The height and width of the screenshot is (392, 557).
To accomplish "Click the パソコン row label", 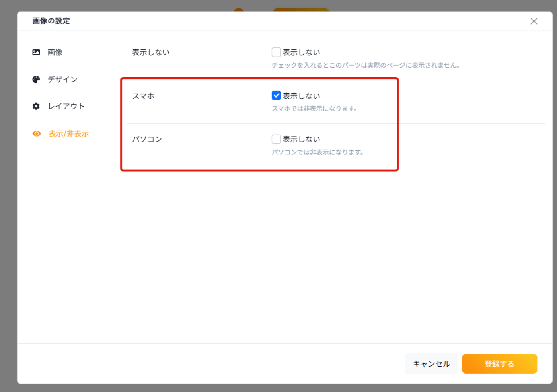I will coord(147,139).
